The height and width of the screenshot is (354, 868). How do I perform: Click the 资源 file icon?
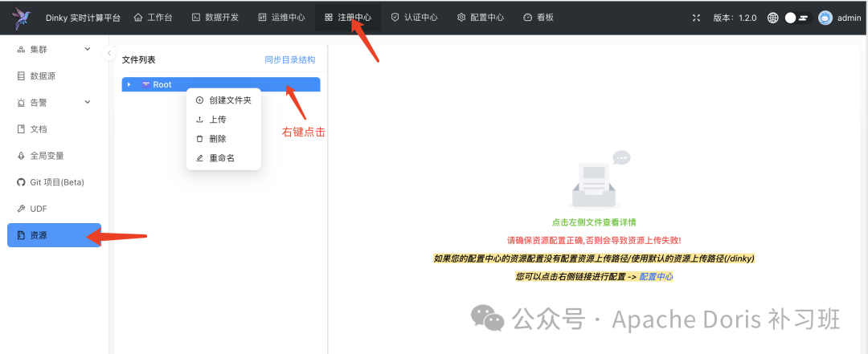21,235
